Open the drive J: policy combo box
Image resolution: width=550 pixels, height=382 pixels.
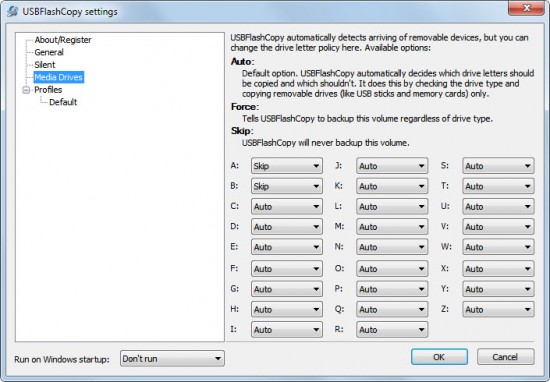tap(392, 166)
